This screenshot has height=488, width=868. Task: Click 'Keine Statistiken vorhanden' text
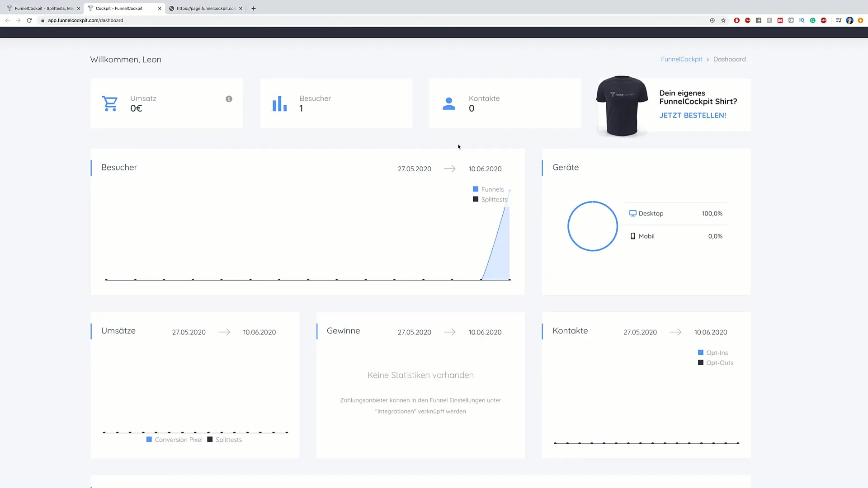420,375
